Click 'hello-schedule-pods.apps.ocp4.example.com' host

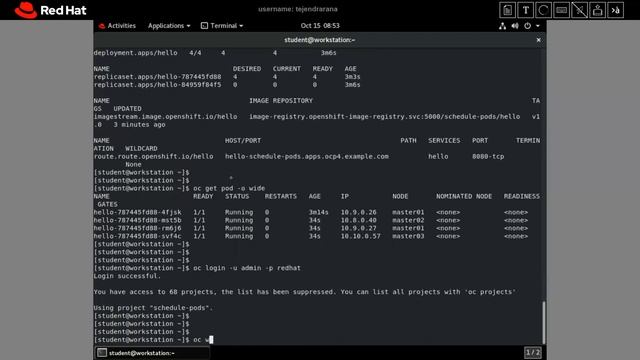(x=307, y=156)
